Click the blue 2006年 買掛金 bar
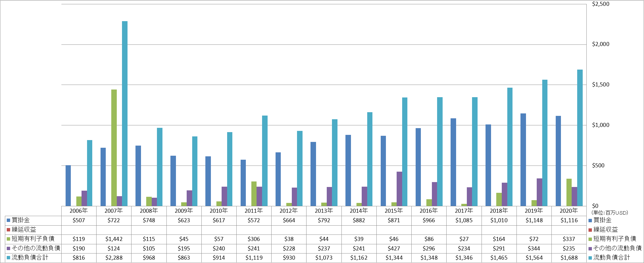 click(68, 185)
